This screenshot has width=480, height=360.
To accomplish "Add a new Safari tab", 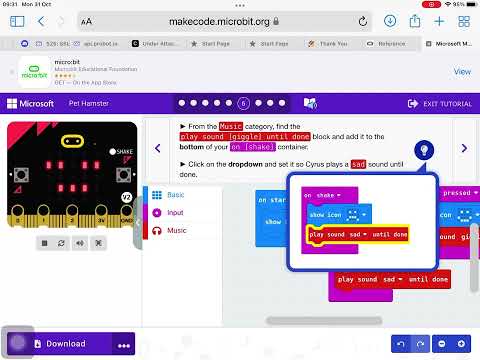I will click(439, 22).
